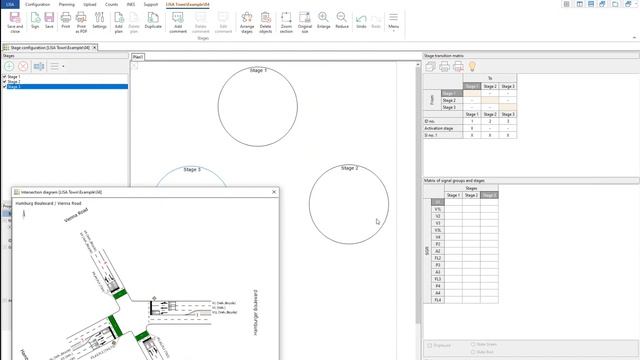Image resolution: width=640 pixels, height=360 pixels.
Task: Click the FL2 signal group row
Action: point(438,258)
